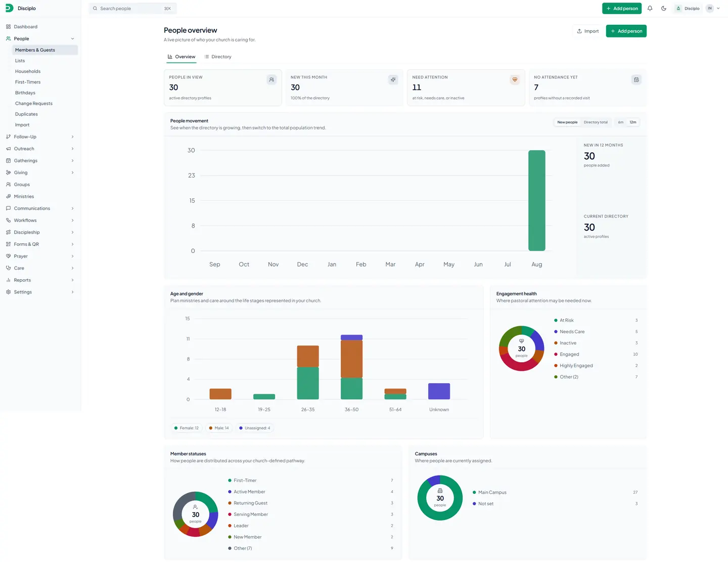Screen dimensions: 728x562
Task: Toggle the Female: 12 legend chip
Action: (186, 428)
